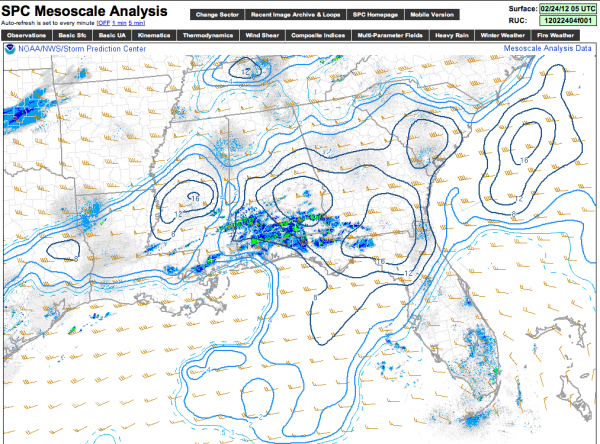This screenshot has height=444, width=600.
Task: Open the Basic UA menu
Action: (x=112, y=36)
